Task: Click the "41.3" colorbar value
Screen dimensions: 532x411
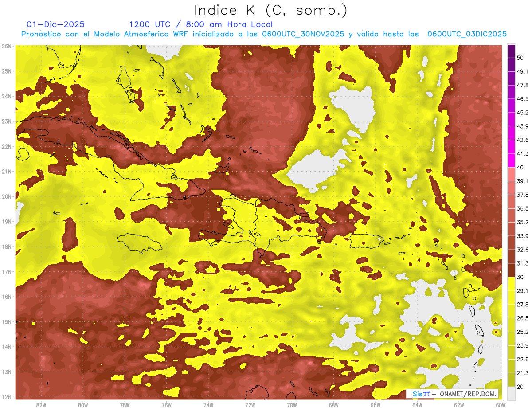Action: coord(522,154)
